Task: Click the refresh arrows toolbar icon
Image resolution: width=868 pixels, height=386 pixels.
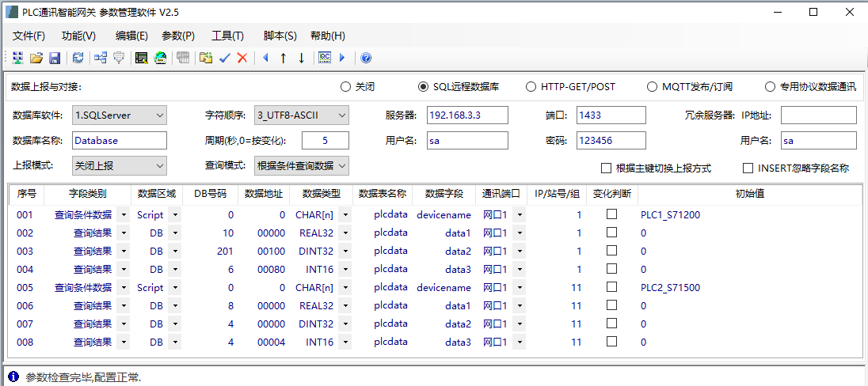Action: pos(78,58)
